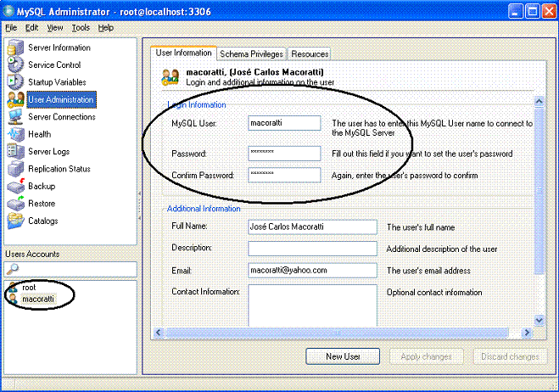The image size is (559, 392).
Task: Select Server Logs in sidebar
Action: point(49,152)
